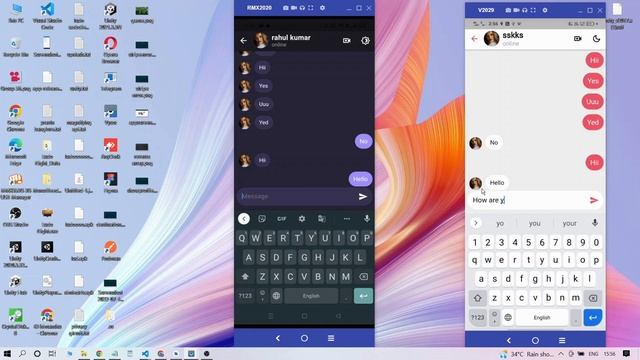Screen dimensions: 640x360
Task: Tap globe language key on light keyboard
Action: 508,317
